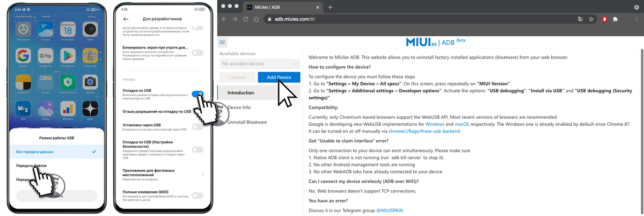Click the Connect button
Viewport: 644px width, 216px height.
(237, 77)
